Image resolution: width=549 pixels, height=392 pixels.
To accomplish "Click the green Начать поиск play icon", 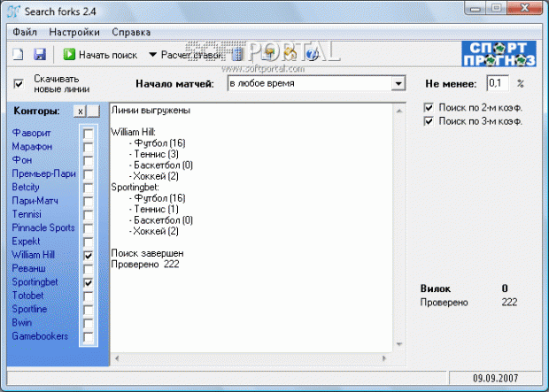I will click(x=69, y=55).
